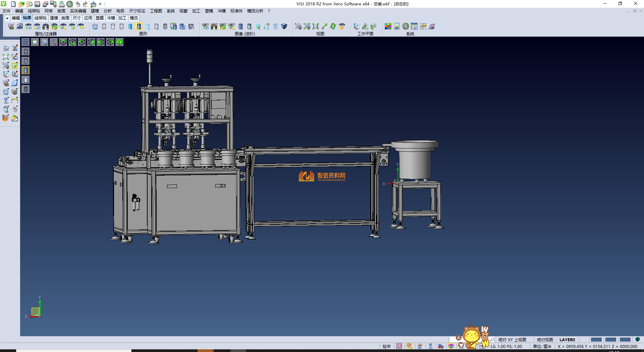Viewport: 644px width, 352px height.
Task: Click the 绝对视图 status bar button
Action: tap(545, 340)
